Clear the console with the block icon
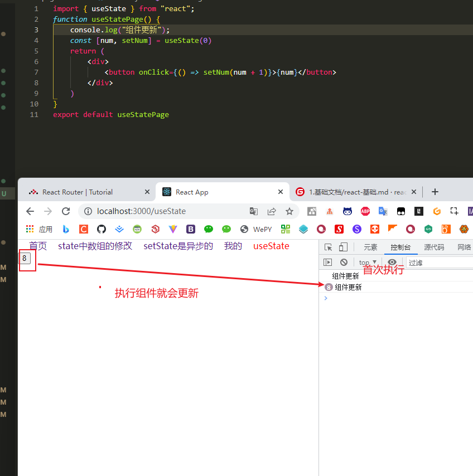The width and height of the screenshot is (473, 476). click(344, 263)
